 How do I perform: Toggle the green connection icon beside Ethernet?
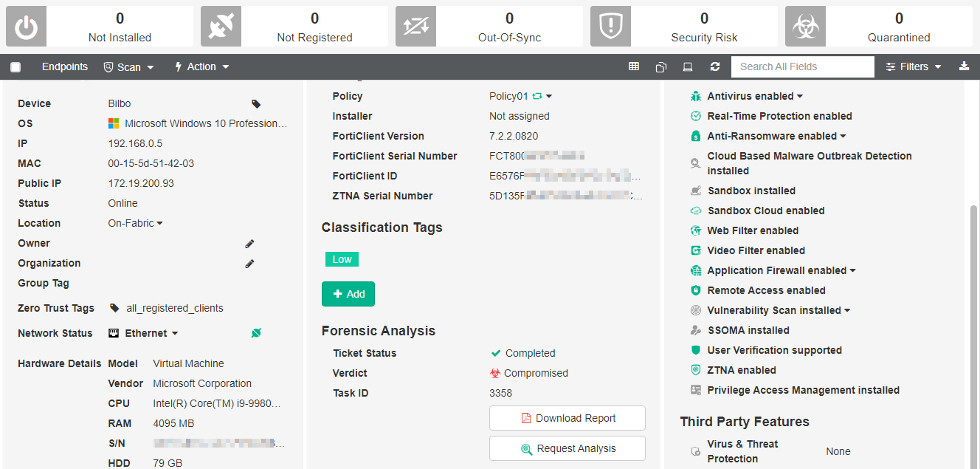pos(256,333)
